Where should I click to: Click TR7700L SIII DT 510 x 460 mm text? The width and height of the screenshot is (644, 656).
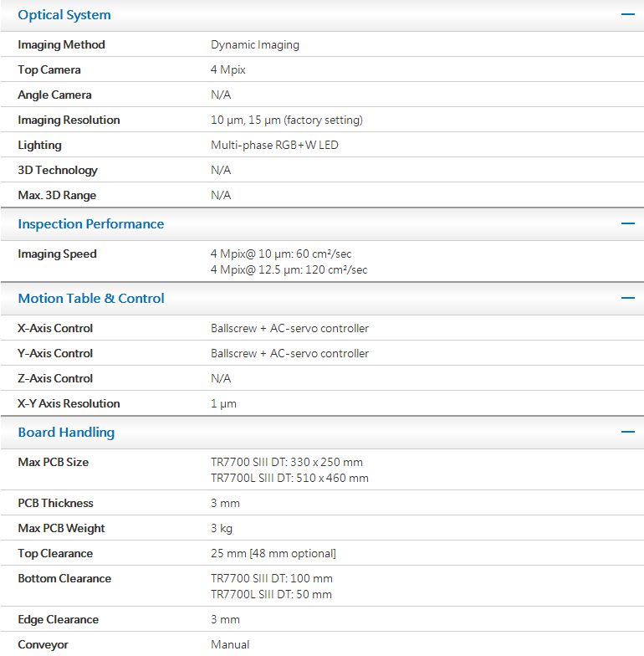289,478
